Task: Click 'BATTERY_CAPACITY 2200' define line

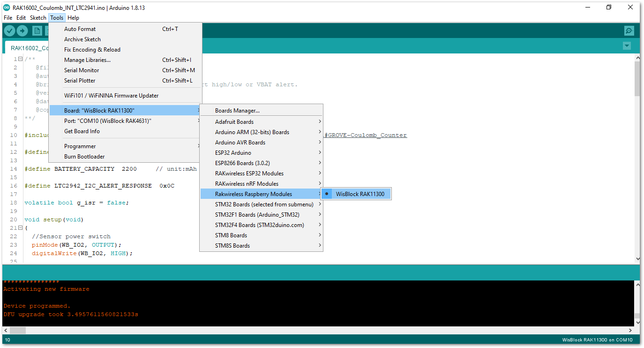Action: pos(111,169)
